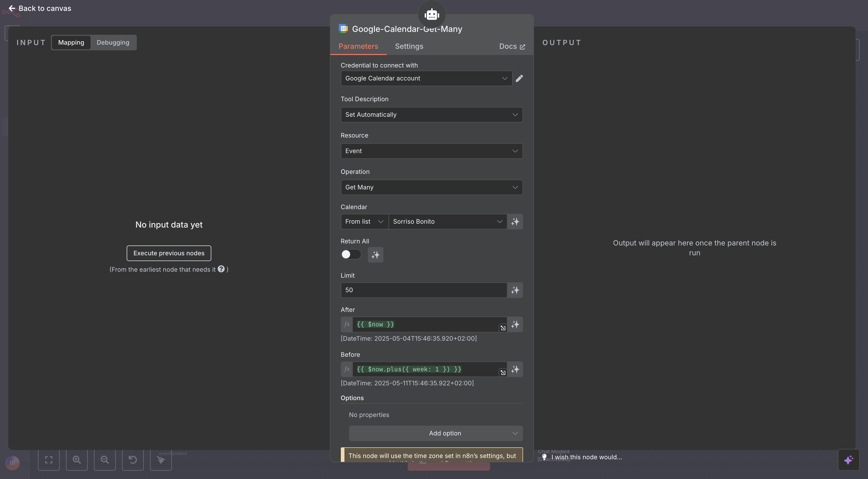Click the Back to canvas arrow
The width and height of the screenshot is (868, 479).
click(12, 8)
